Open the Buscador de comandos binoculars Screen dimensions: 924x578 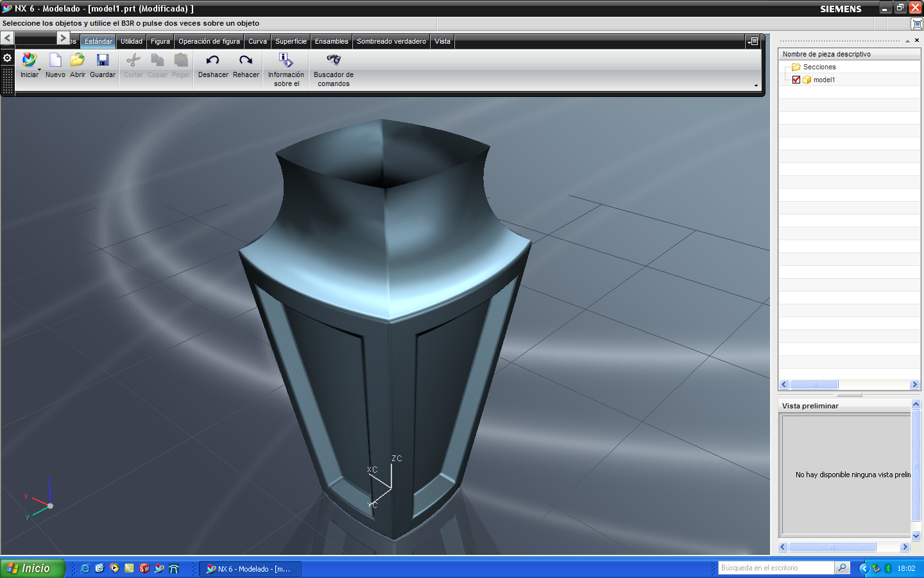click(x=334, y=60)
